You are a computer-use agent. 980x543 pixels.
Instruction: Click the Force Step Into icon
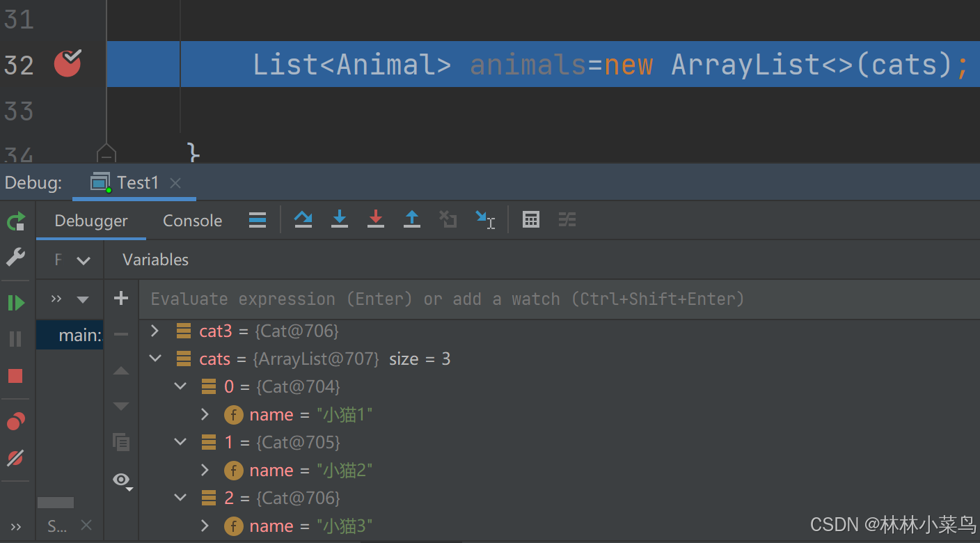pos(376,219)
